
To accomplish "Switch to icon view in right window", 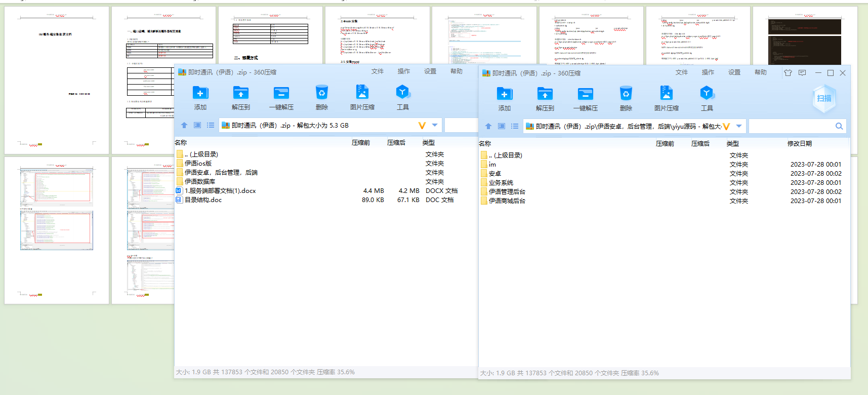I will pos(502,126).
